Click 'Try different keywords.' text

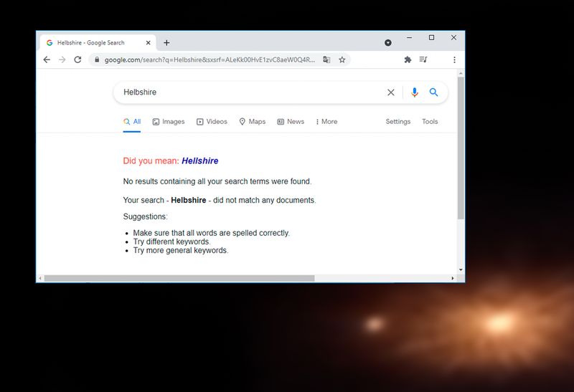click(x=171, y=242)
